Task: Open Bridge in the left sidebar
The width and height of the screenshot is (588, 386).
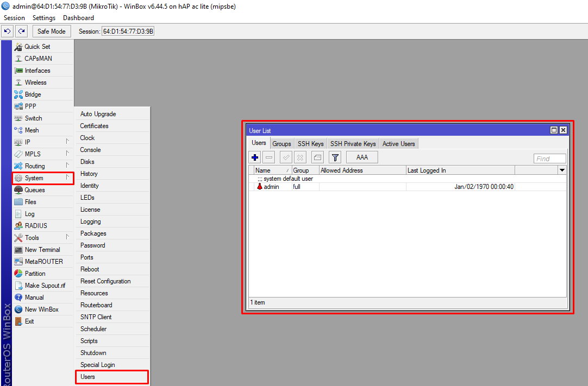Action: point(33,94)
